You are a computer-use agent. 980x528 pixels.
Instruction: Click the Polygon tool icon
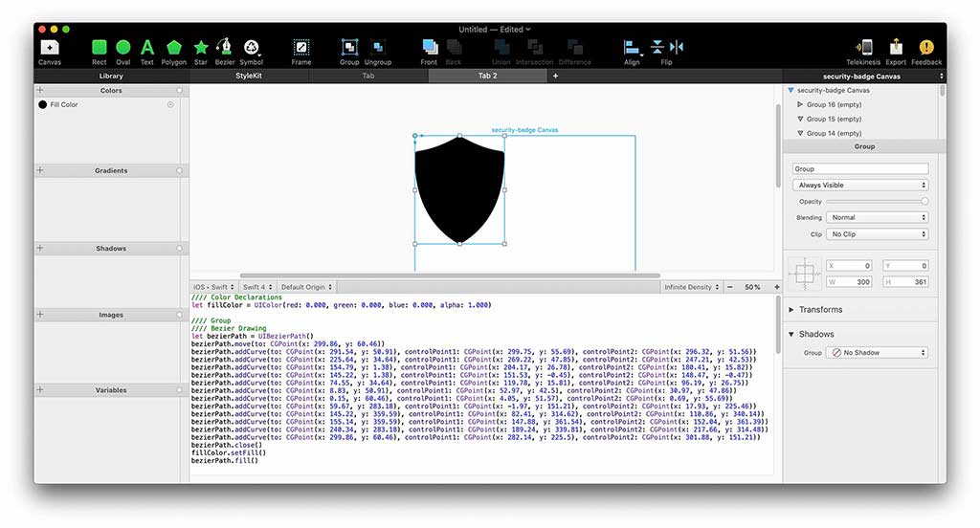click(x=173, y=48)
